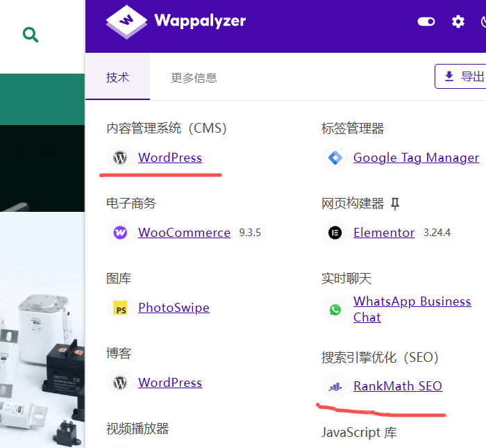Toggle the Wappalyzer enable switch
The image size is (486, 448).
click(x=426, y=22)
